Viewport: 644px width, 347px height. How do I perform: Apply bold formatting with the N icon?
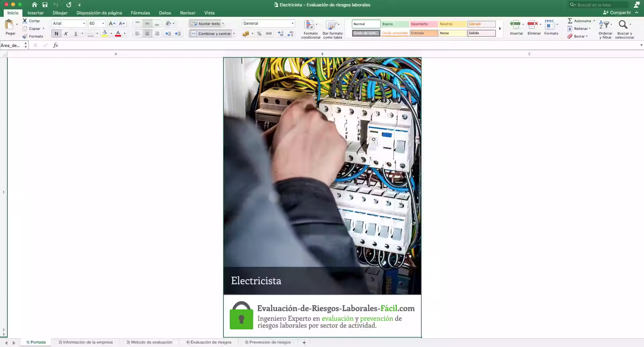[x=56, y=34]
